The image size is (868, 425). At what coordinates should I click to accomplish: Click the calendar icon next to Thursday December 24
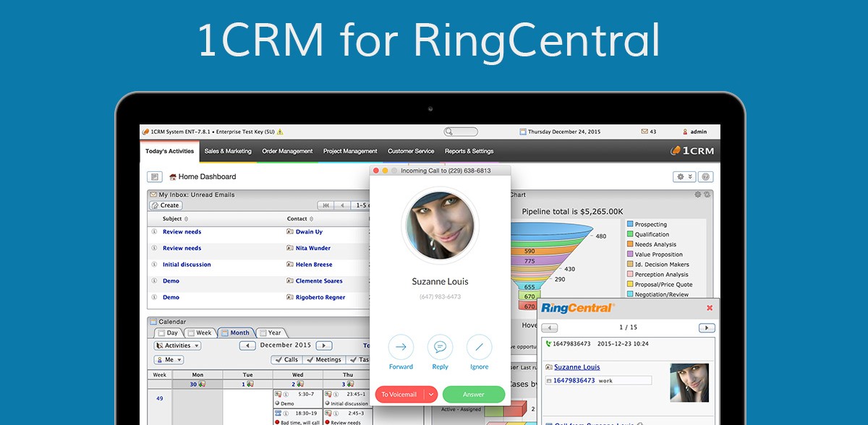coord(523,132)
